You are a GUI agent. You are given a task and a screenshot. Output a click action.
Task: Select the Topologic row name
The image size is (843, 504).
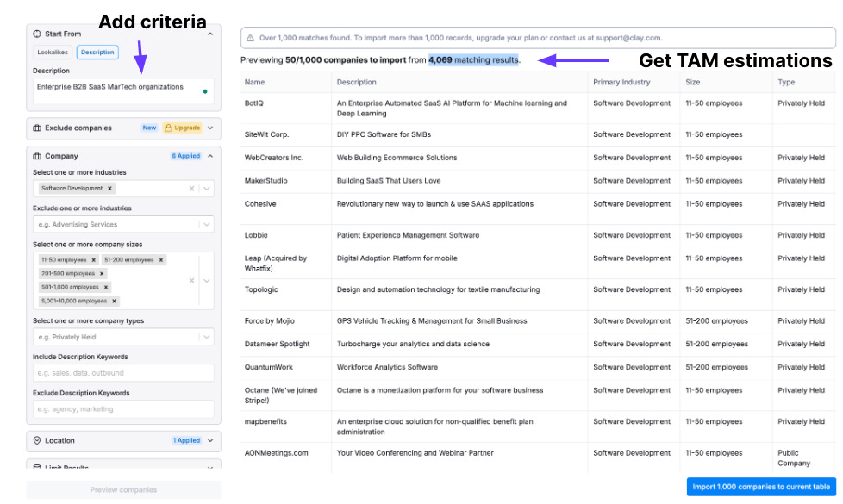[261, 289]
